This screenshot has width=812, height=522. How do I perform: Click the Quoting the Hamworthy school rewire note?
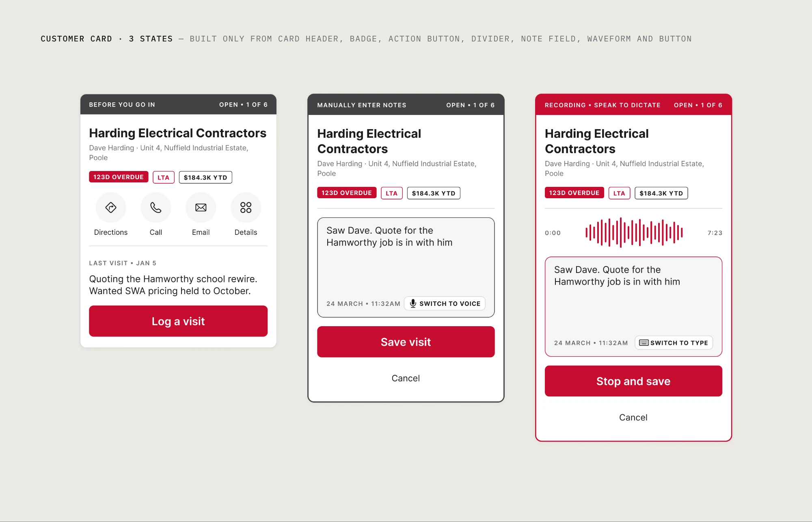click(173, 285)
